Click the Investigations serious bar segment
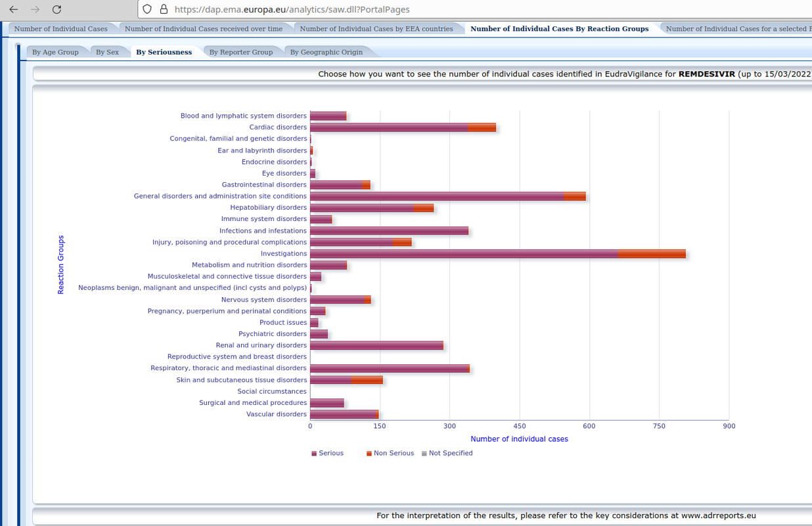This screenshot has width=812, height=526. tap(464, 254)
